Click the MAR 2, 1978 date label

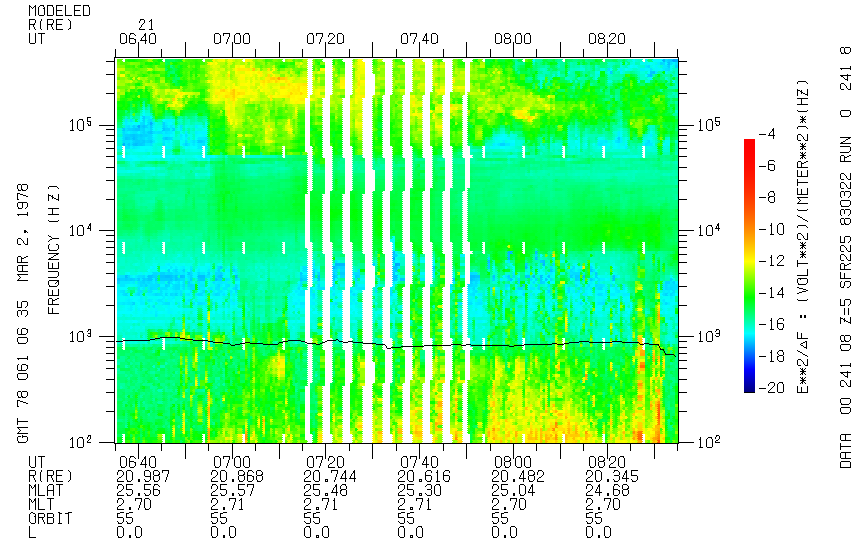(x=22, y=202)
